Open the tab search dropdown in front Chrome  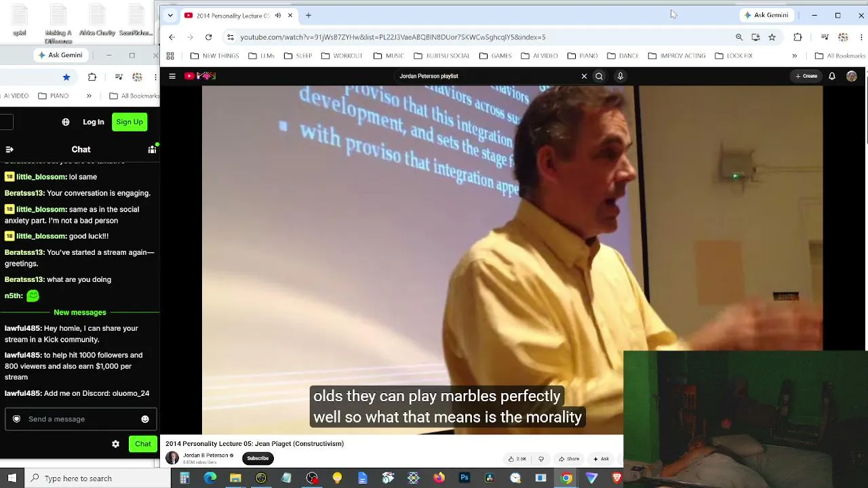point(170,15)
